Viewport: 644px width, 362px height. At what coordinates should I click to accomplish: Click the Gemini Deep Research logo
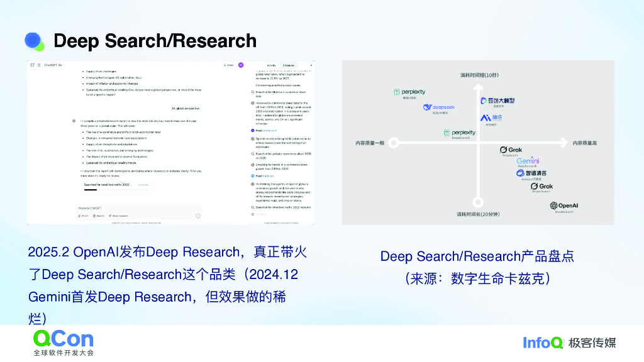coord(528,162)
